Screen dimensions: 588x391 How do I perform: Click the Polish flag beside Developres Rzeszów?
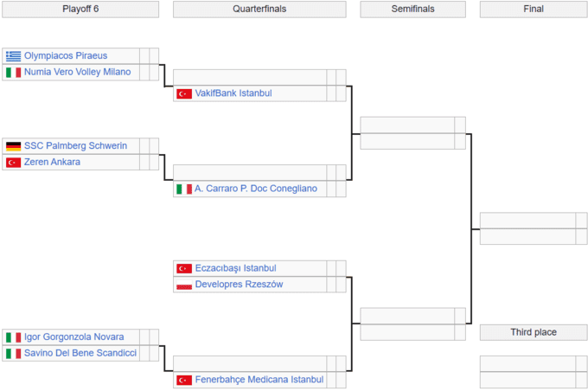click(x=184, y=285)
